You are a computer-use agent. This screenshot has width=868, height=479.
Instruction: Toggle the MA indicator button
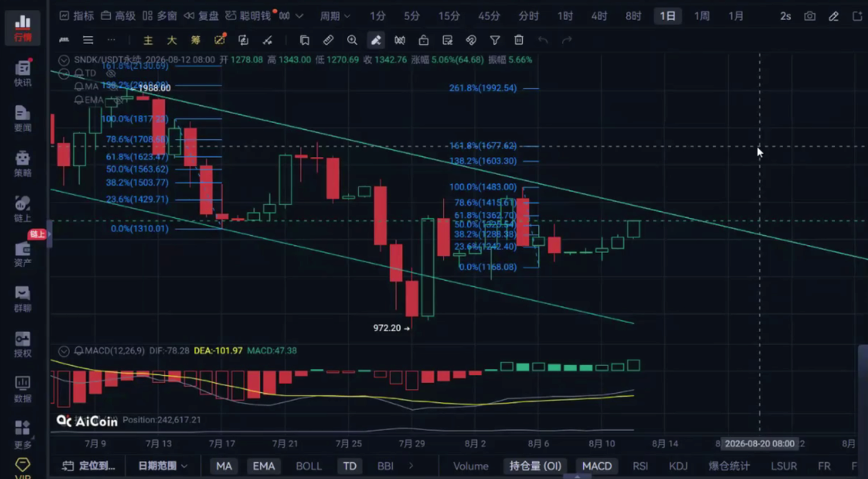point(224,466)
